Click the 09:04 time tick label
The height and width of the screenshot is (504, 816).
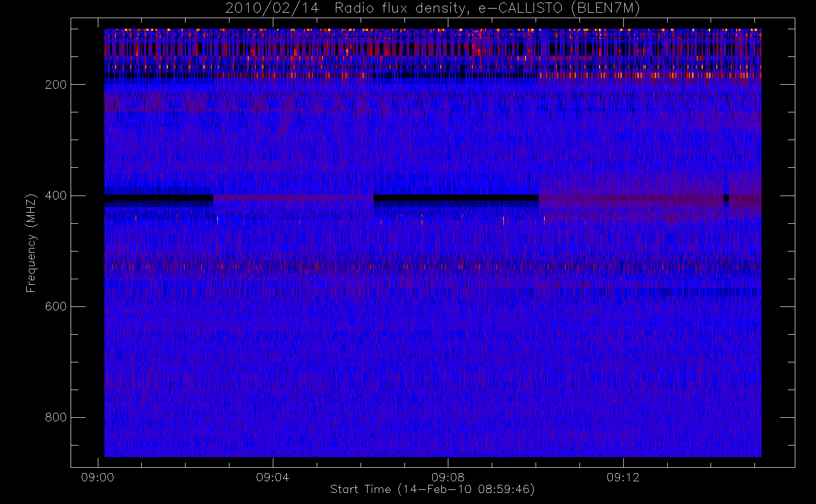coord(273,477)
